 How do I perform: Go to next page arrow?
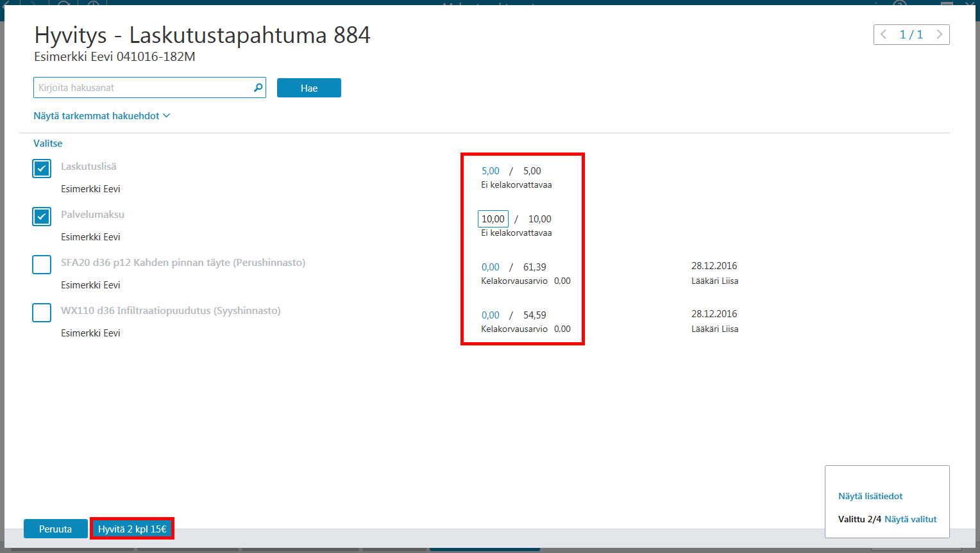tap(940, 35)
